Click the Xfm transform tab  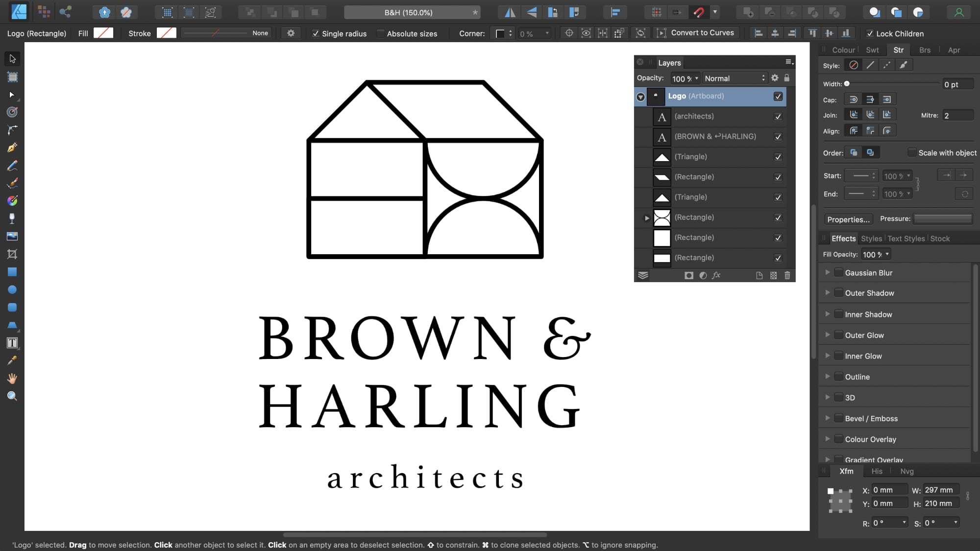tap(847, 471)
